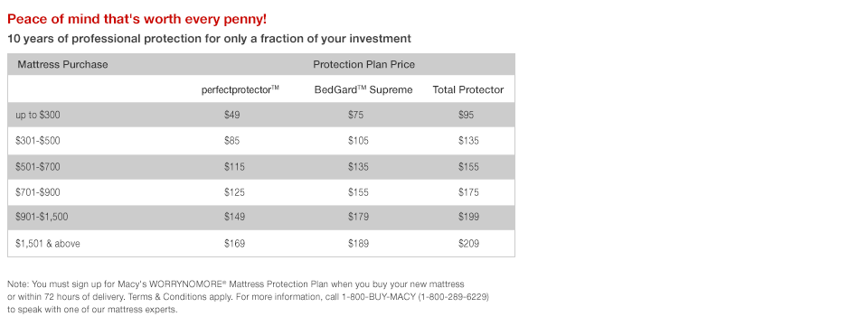This screenshot has width=868, height=335.
Task: Select the $125 perfectprotector price
Action: coord(234,192)
